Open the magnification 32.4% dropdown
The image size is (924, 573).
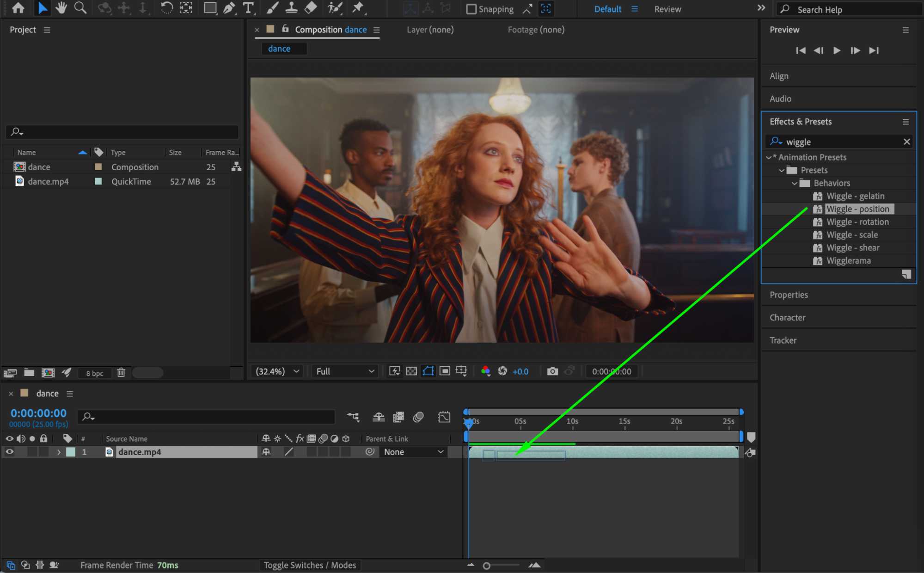point(277,371)
